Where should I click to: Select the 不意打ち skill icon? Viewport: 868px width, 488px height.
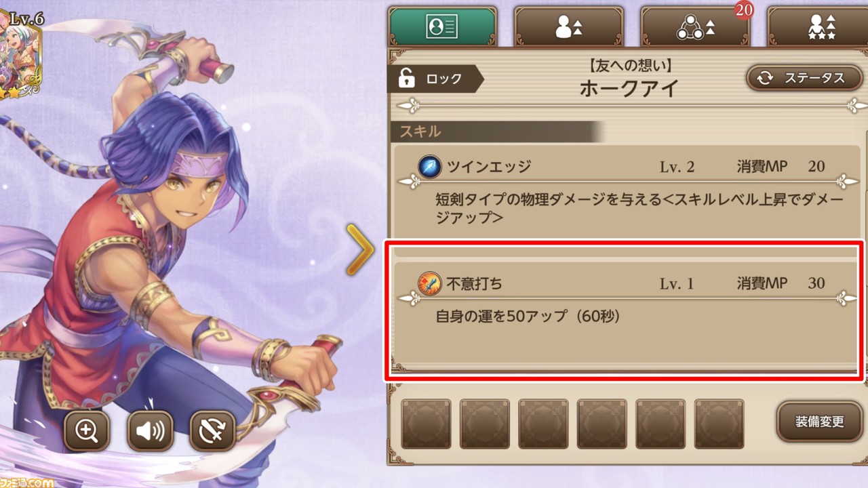coord(429,283)
